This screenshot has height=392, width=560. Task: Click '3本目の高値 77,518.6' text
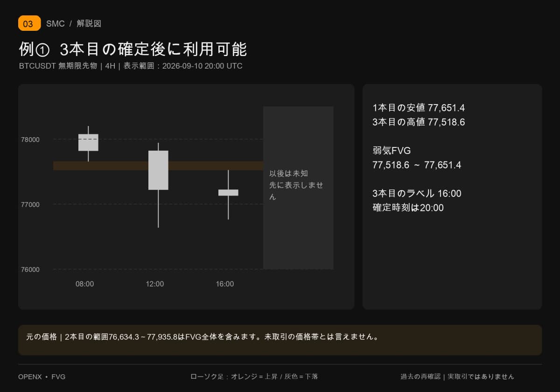click(x=419, y=122)
